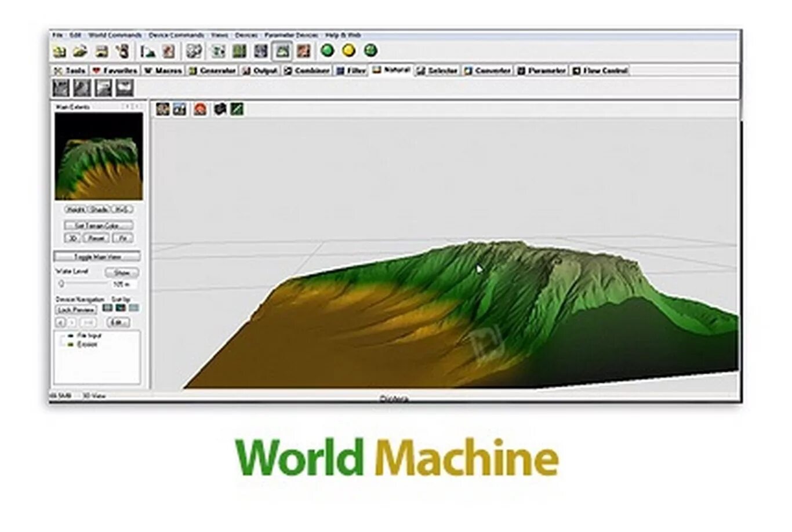Screen dimensions: 792x532
Task: Click the 3D preview button
Action: click(72, 238)
